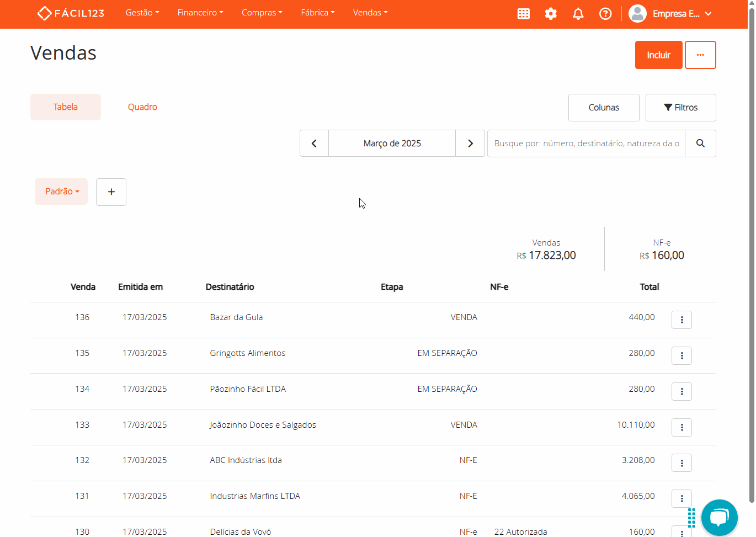Click the Incluir button
Viewport: 756px width, 537px height.
pyautogui.click(x=658, y=55)
